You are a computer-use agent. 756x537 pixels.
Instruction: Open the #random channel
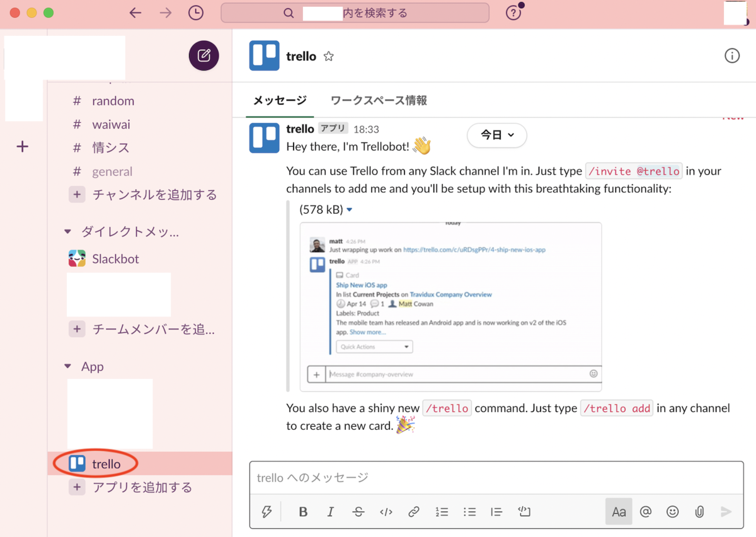pyautogui.click(x=113, y=101)
